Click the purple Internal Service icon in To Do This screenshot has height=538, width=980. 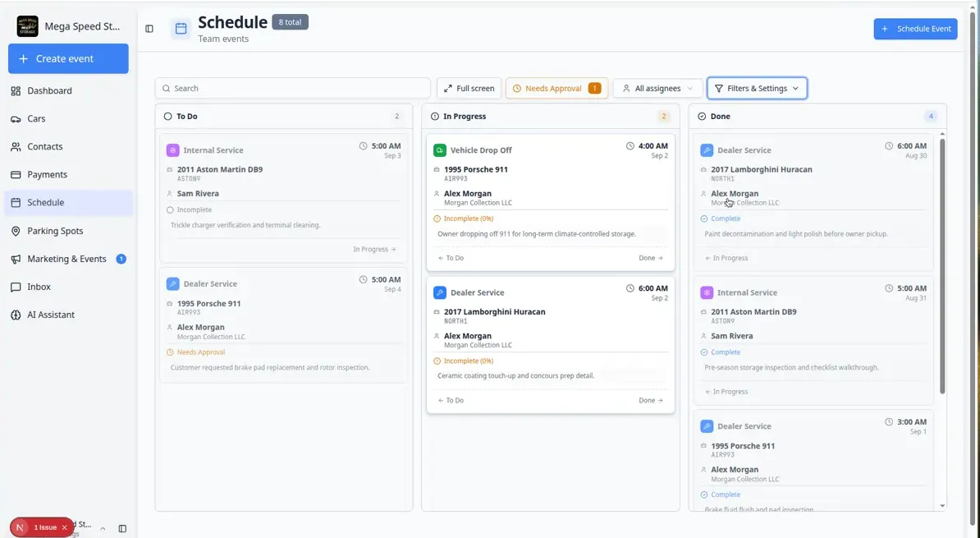pyautogui.click(x=173, y=150)
